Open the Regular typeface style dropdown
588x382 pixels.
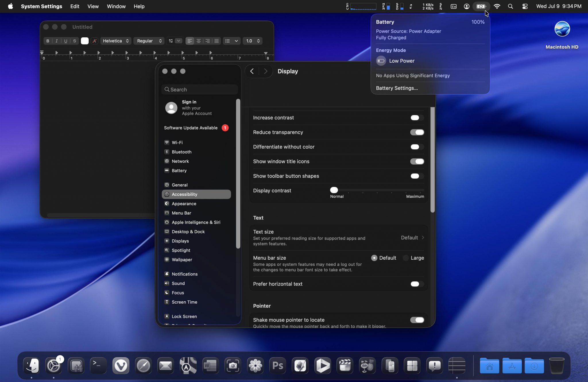tap(149, 41)
